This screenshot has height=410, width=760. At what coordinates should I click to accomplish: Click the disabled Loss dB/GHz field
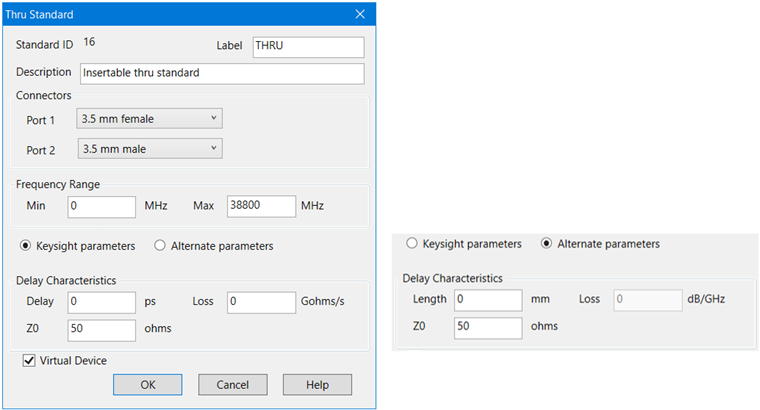click(x=648, y=300)
